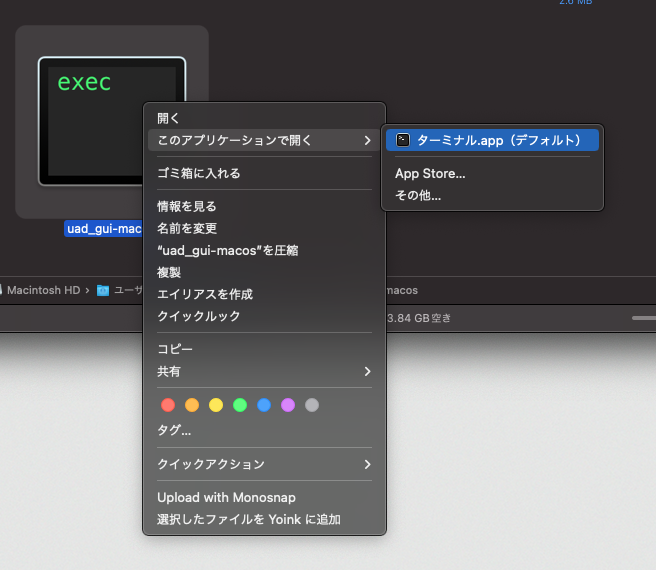
Task: Select コピー in the context menu
Action: coord(175,349)
